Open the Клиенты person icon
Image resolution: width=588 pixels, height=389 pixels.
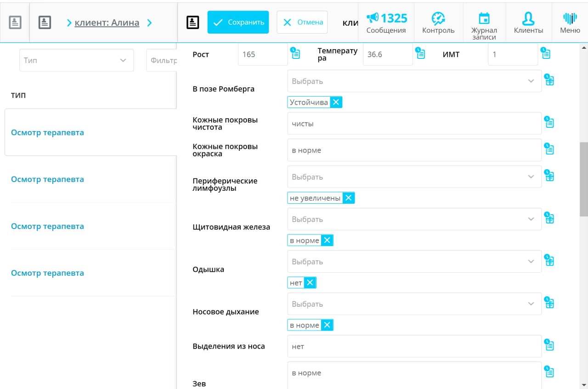528,19
